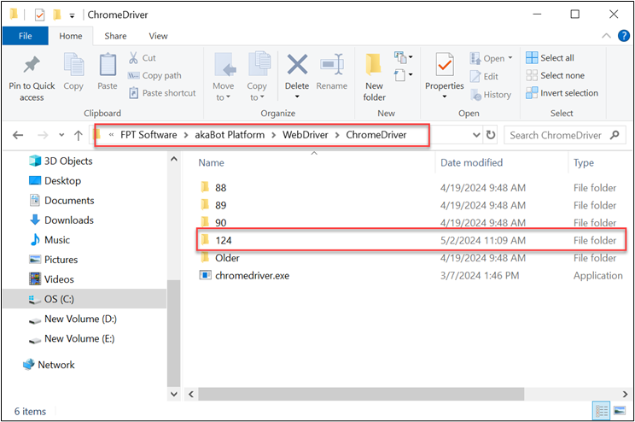This screenshot has width=635, height=422.
Task: Select Network in navigation pane
Action: coord(49,364)
